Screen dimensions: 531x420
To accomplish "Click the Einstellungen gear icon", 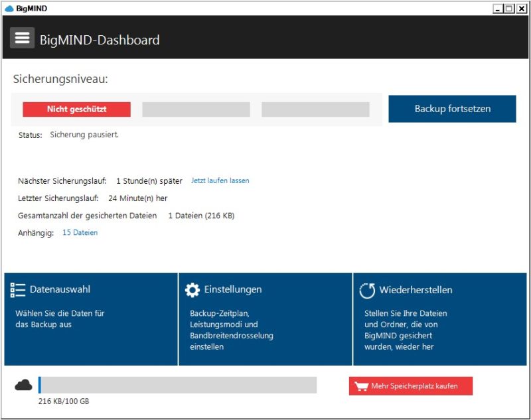I will click(x=192, y=290).
